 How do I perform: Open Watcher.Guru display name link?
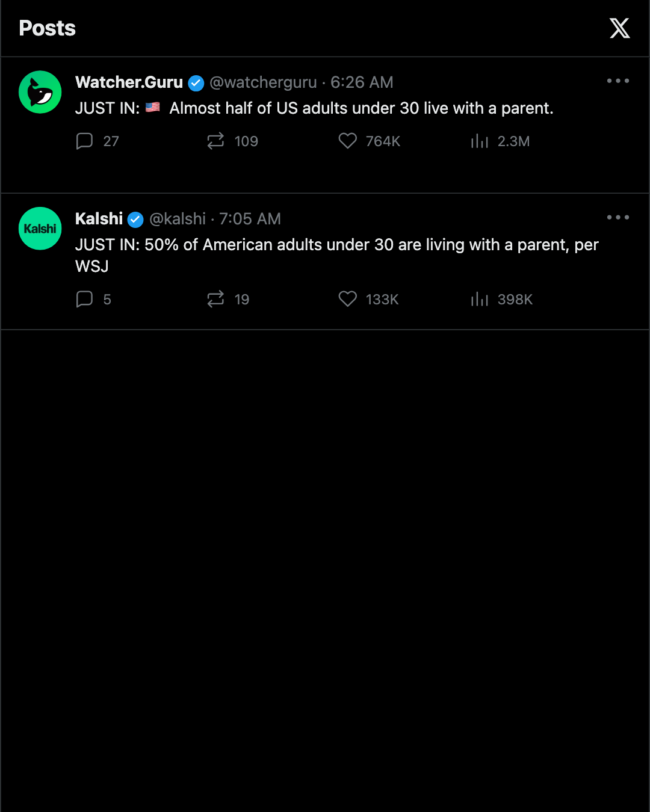[129, 82]
